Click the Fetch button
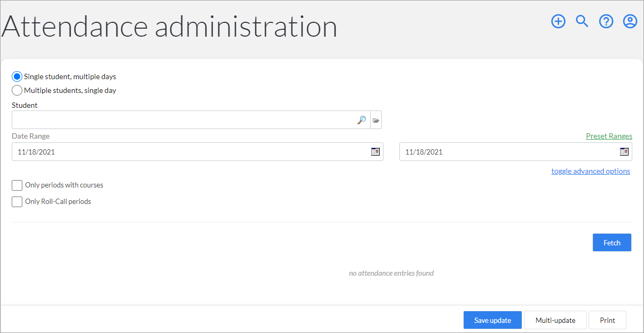644x333 pixels. 612,243
